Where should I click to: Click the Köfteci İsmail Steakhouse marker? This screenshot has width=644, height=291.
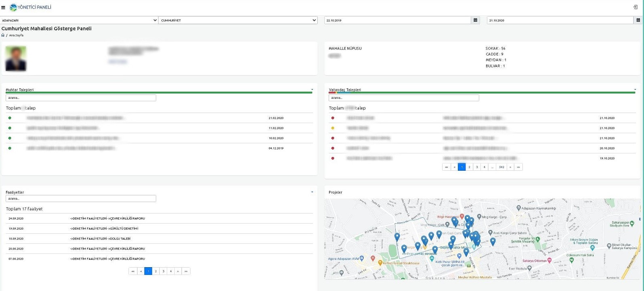pos(380,263)
